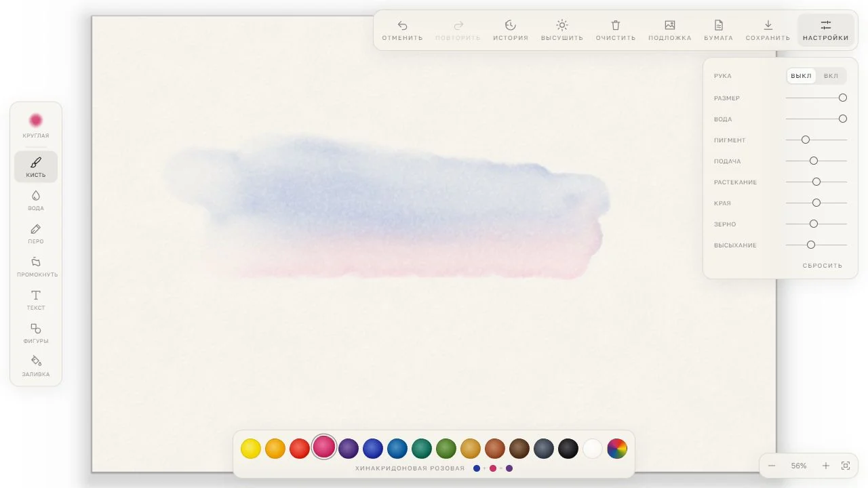Click the 56% zoom level value
This screenshot has width=868, height=488.
tap(799, 466)
